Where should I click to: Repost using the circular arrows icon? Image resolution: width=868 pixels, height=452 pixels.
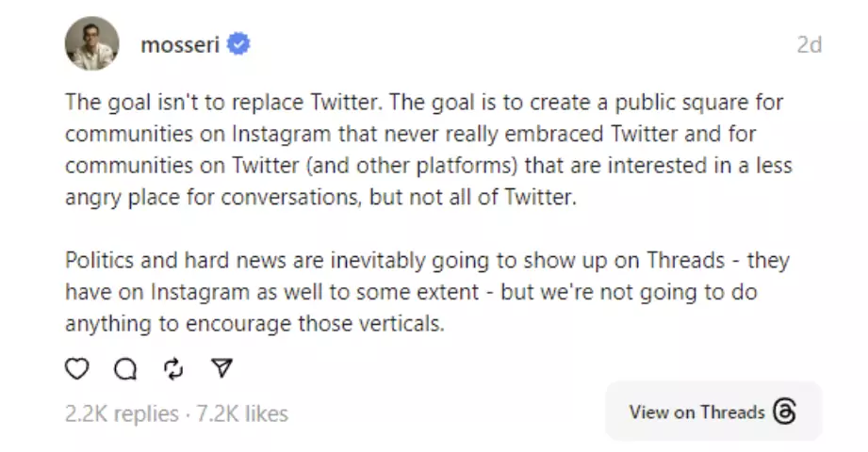tap(173, 368)
